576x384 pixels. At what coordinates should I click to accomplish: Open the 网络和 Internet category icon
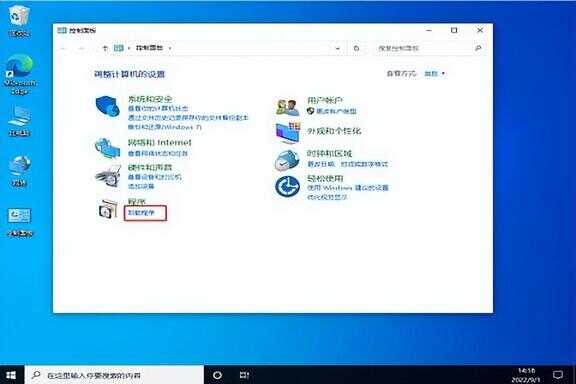pyautogui.click(x=108, y=148)
